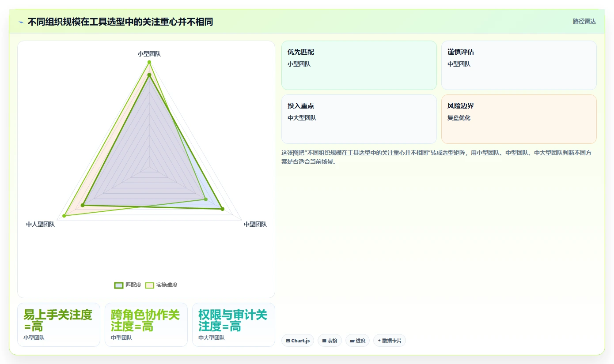This screenshot has width=614, height=364.
Task: Select the 实施难度 data point on 小型团队 axis
Action: coord(149,62)
